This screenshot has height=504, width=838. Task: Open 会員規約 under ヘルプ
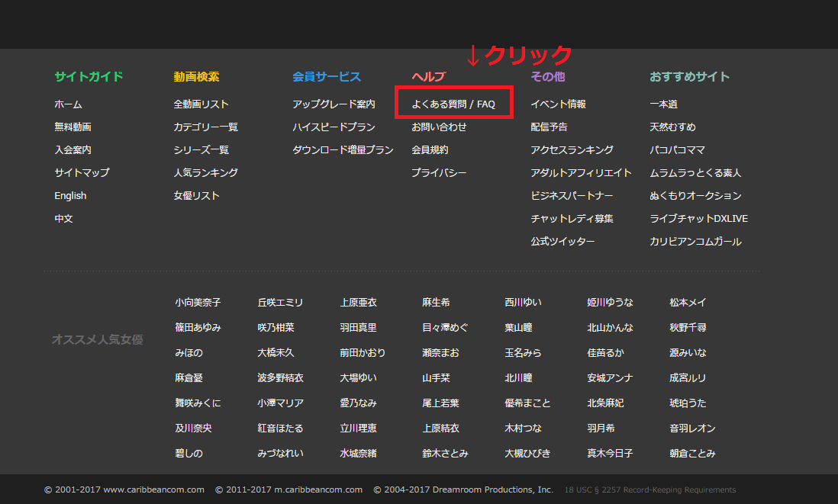tap(430, 150)
